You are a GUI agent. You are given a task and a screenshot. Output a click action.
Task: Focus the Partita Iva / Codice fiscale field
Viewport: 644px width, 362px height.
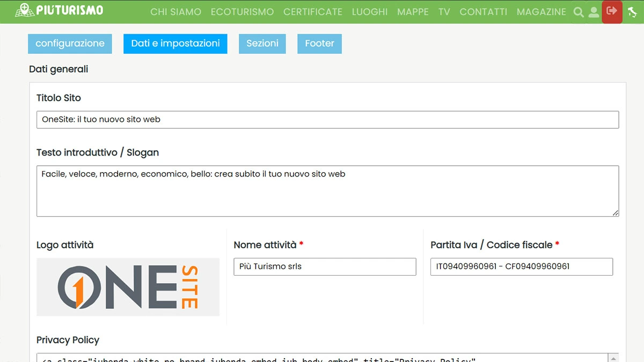pos(521,267)
